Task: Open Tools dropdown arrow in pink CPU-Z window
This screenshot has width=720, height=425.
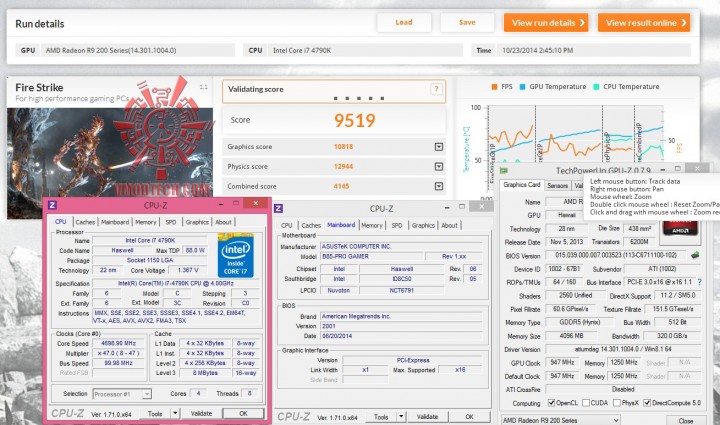Action: [x=175, y=414]
